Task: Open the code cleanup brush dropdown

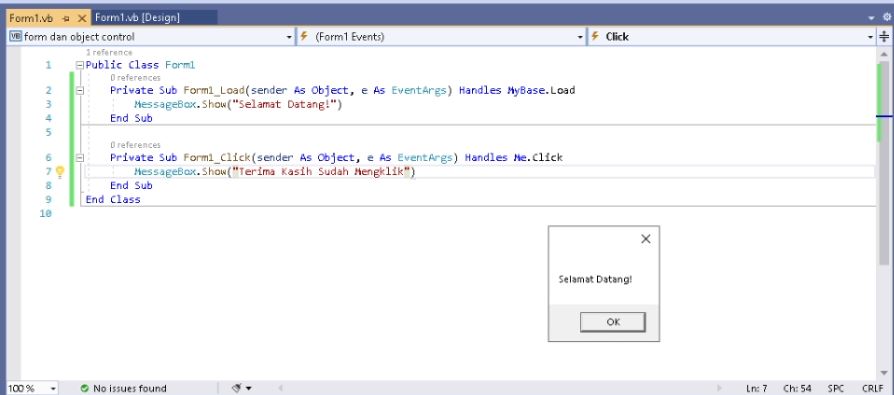Action: (x=248, y=388)
